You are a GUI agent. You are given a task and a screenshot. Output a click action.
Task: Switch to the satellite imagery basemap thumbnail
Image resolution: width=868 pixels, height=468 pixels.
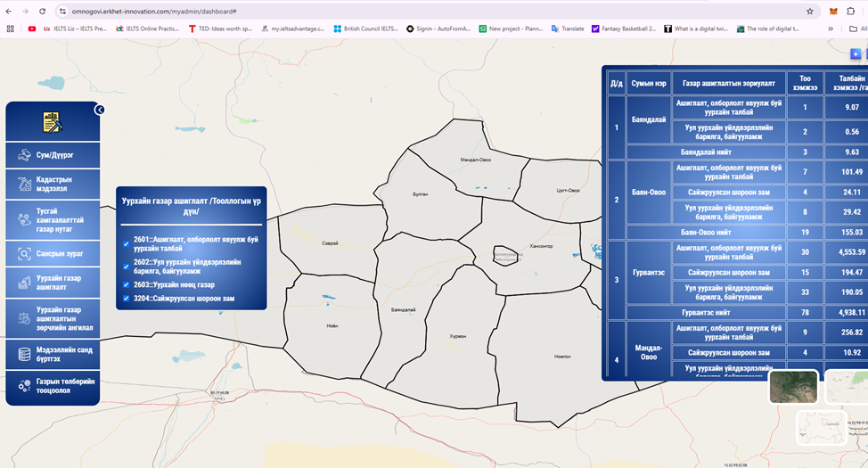793,387
